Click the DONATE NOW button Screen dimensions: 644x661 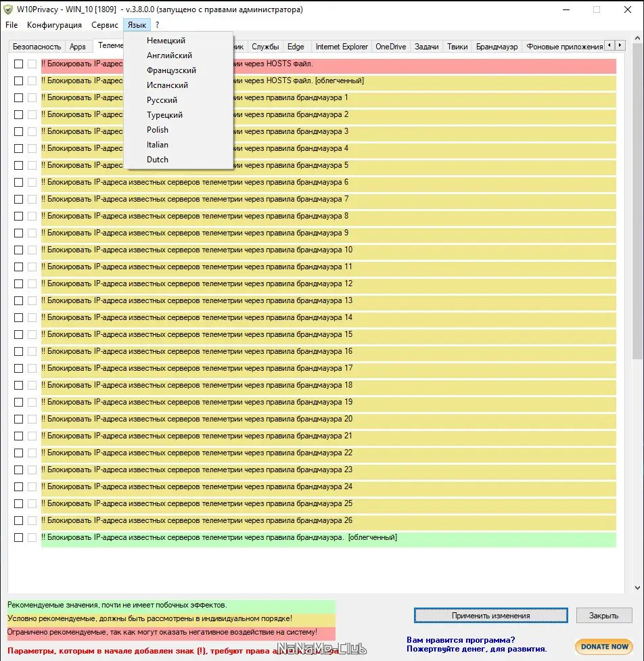pyautogui.click(x=604, y=647)
